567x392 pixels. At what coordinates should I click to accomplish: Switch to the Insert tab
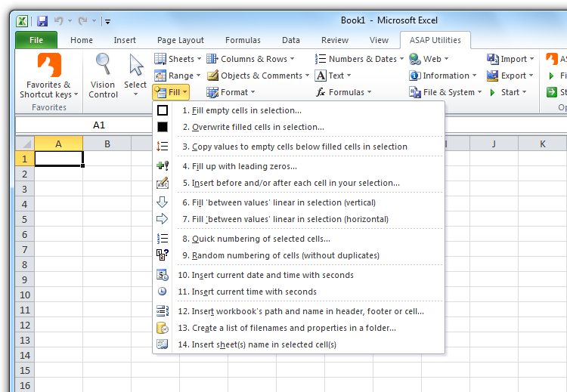coord(125,40)
